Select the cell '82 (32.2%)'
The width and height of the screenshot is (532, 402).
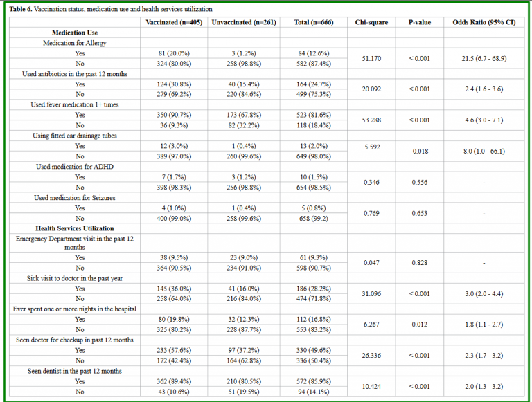244,125
